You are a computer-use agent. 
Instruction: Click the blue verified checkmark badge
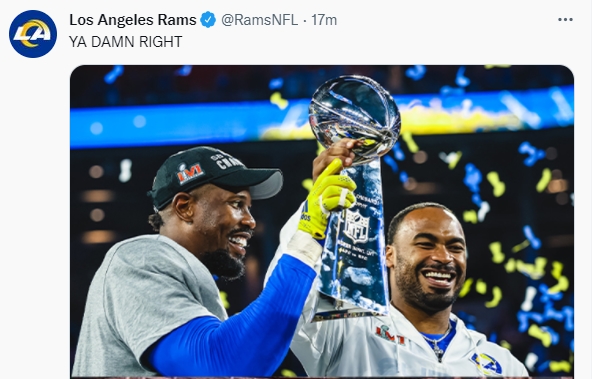208,20
